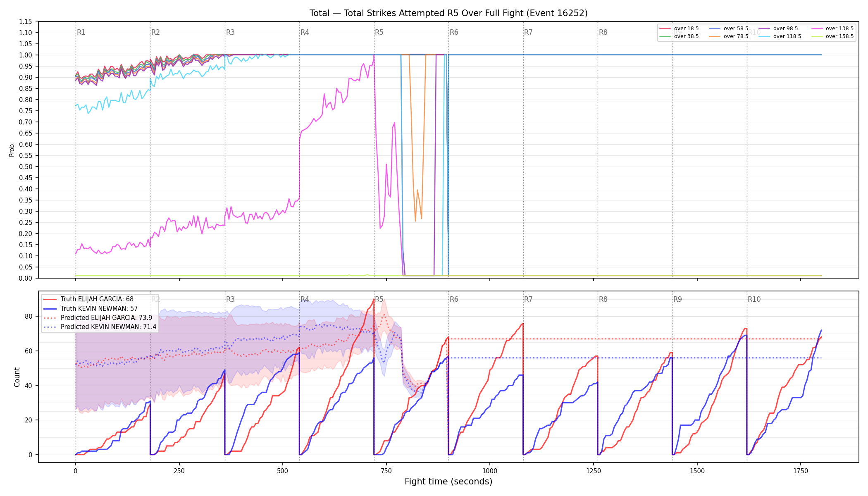Click the chart title mentioning Event 16252
868x496 pixels.
(448, 13)
